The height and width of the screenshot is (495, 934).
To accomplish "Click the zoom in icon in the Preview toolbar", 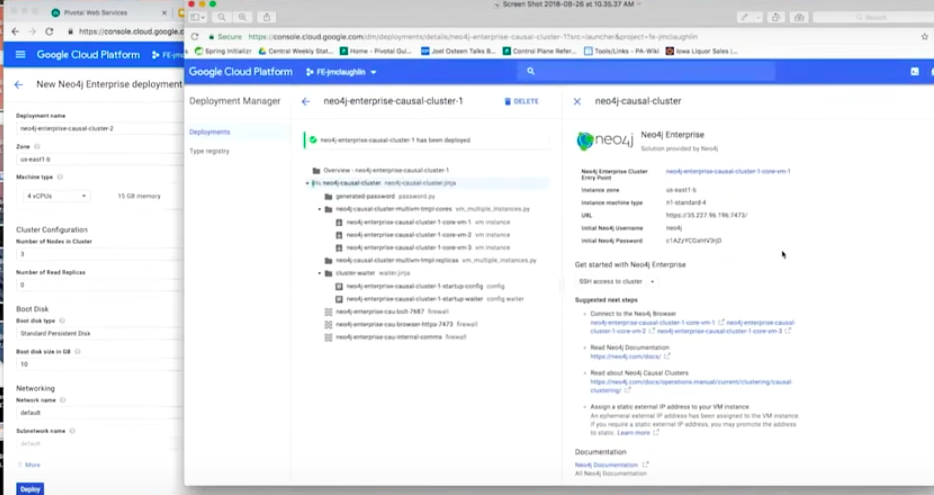I will tap(242, 17).
